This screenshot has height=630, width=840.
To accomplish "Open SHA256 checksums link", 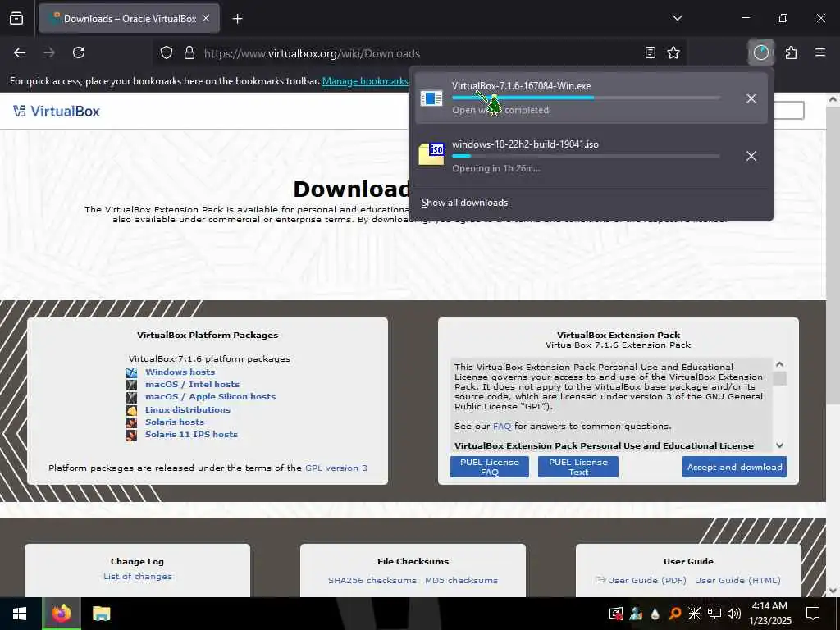I will pos(372,580).
